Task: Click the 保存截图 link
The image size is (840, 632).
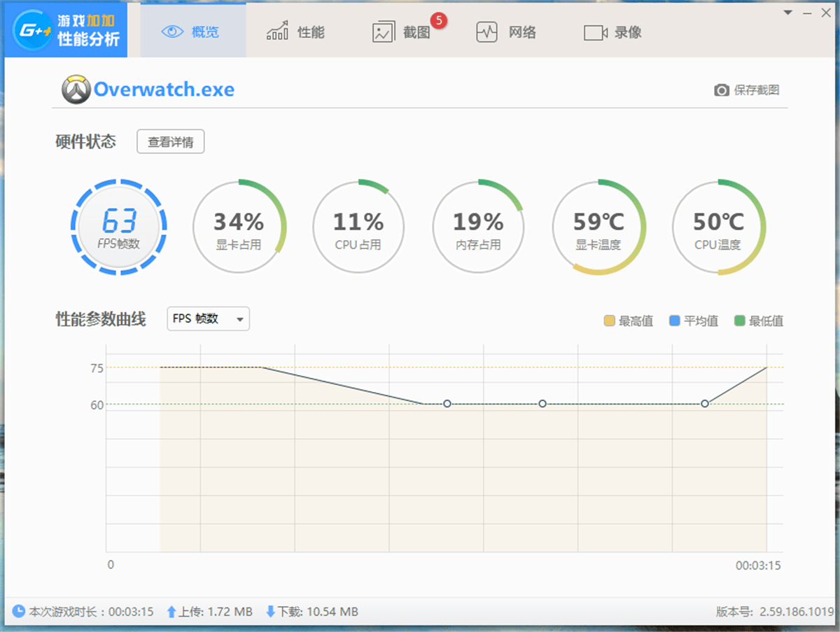Action: (x=757, y=90)
